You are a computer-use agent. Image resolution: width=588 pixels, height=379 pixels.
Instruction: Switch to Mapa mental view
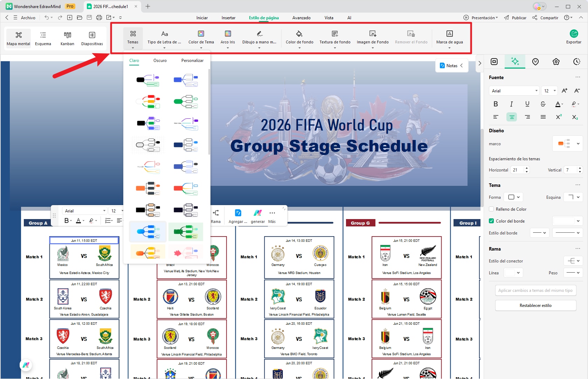pyautogui.click(x=19, y=38)
